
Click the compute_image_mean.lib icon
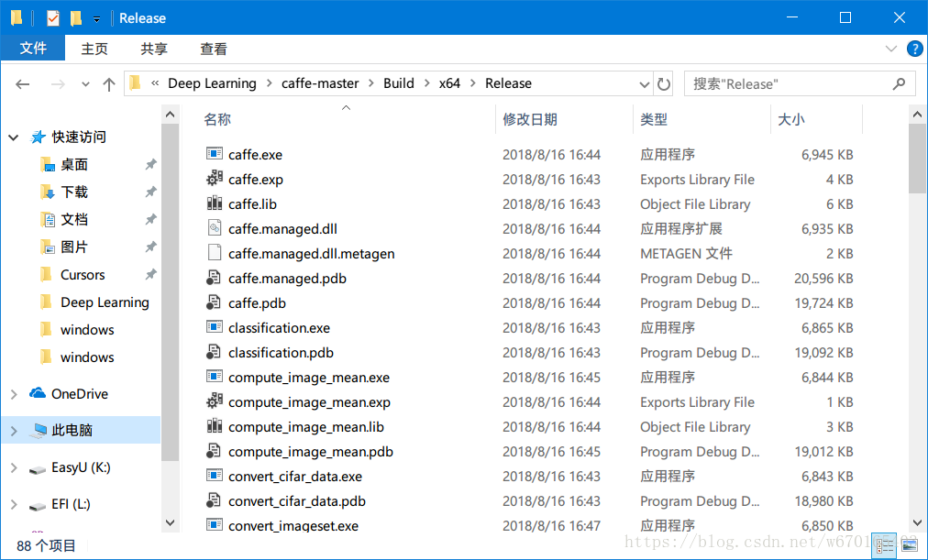[215, 426]
